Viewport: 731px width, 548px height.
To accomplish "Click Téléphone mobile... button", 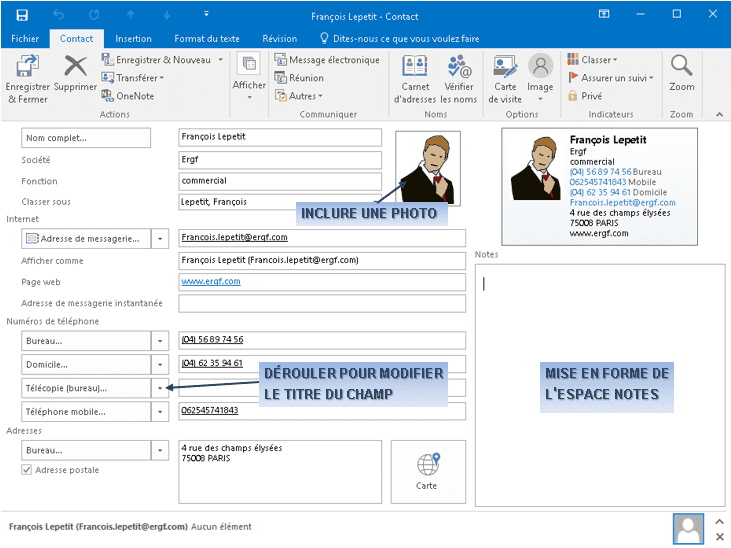I will [x=86, y=412].
